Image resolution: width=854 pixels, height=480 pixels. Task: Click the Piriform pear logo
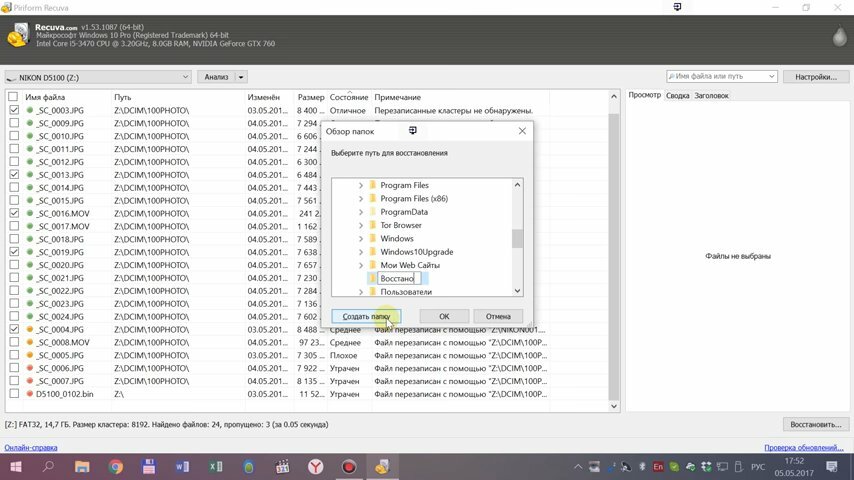click(839, 36)
